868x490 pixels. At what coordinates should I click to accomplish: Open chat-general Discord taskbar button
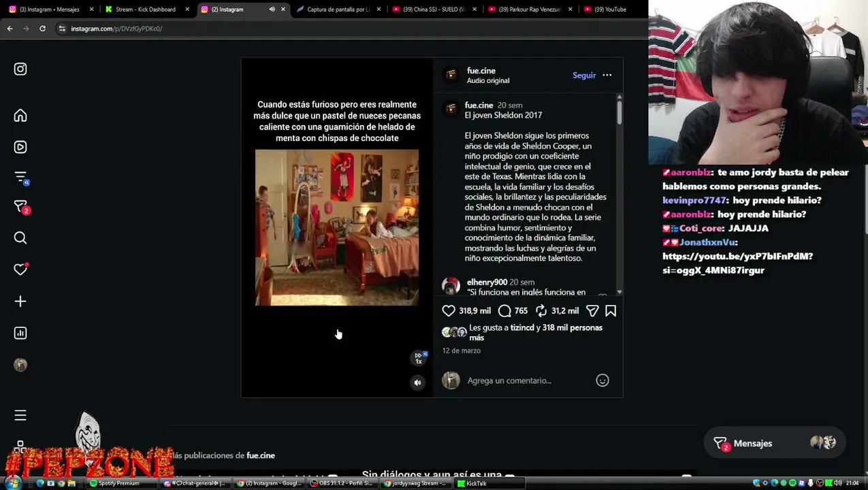(x=195, y=483)
